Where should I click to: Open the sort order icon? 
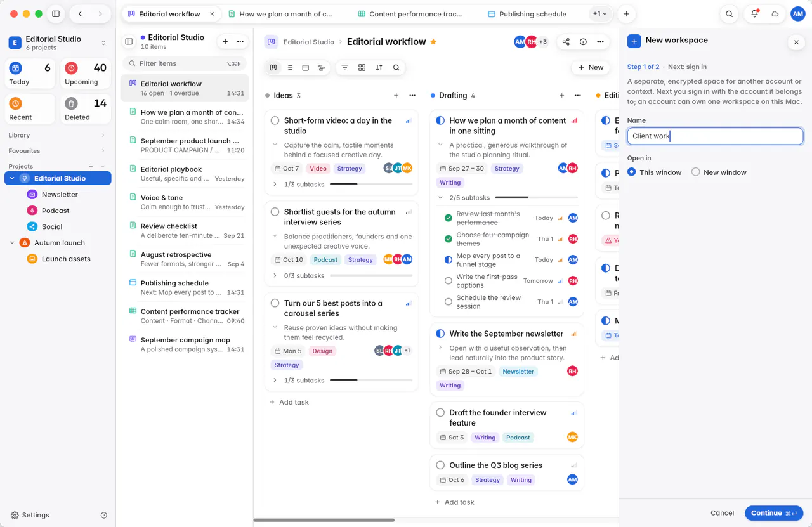(379, 67)
